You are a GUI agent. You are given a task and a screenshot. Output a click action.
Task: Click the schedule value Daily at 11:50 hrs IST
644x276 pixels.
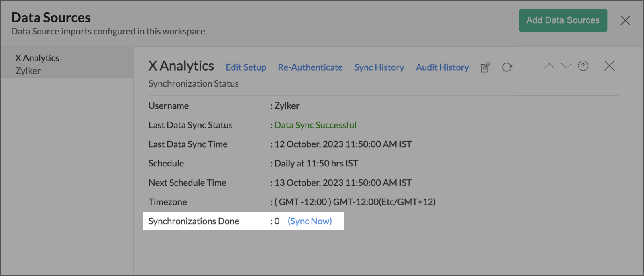[x=316, y=164]
